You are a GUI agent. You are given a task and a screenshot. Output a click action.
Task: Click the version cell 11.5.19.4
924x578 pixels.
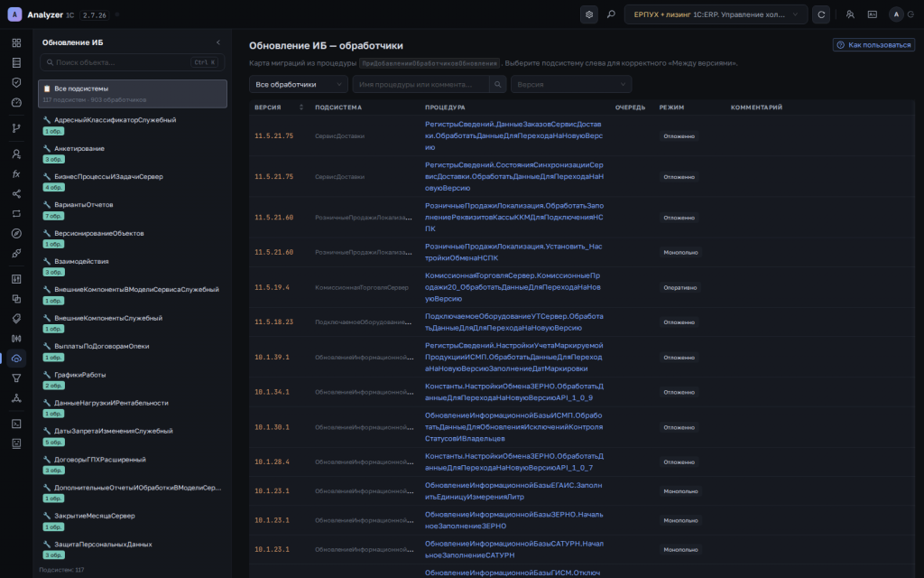pos(272,287)
